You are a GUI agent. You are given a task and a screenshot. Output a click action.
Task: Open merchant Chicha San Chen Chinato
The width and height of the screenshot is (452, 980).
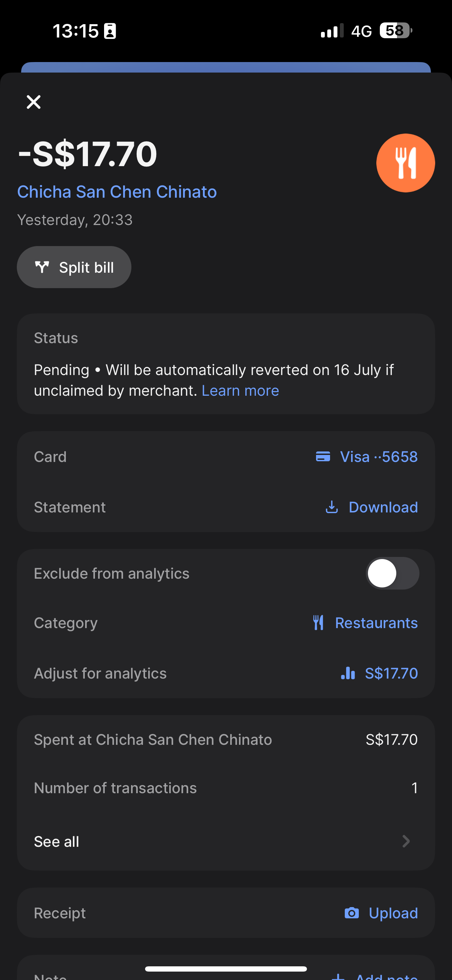click(117, 192)
